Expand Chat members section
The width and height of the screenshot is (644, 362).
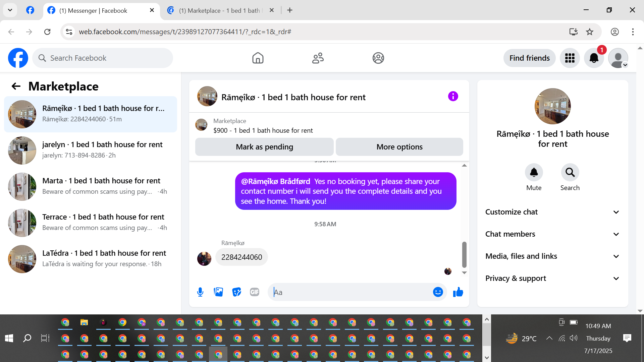[552, 234]
